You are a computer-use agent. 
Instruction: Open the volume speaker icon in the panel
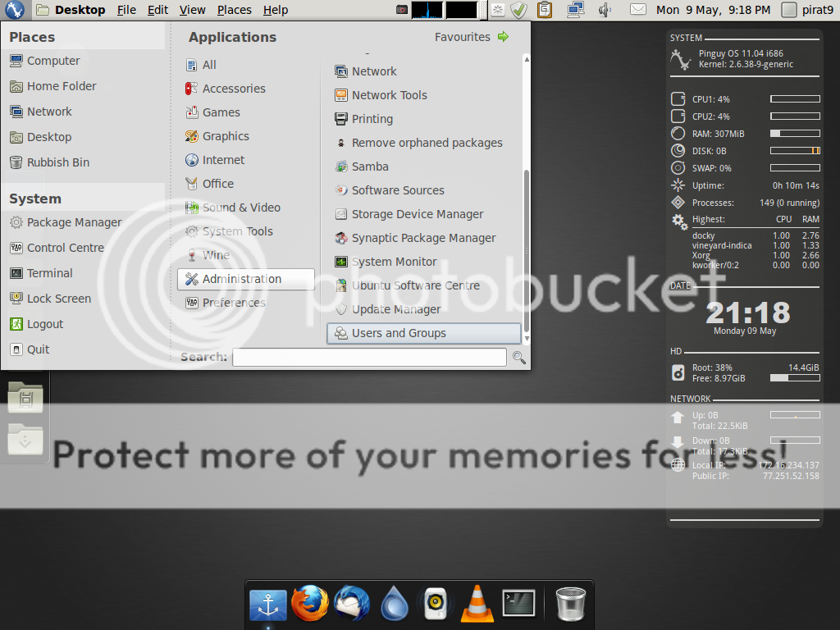click(x=605, y=10)
